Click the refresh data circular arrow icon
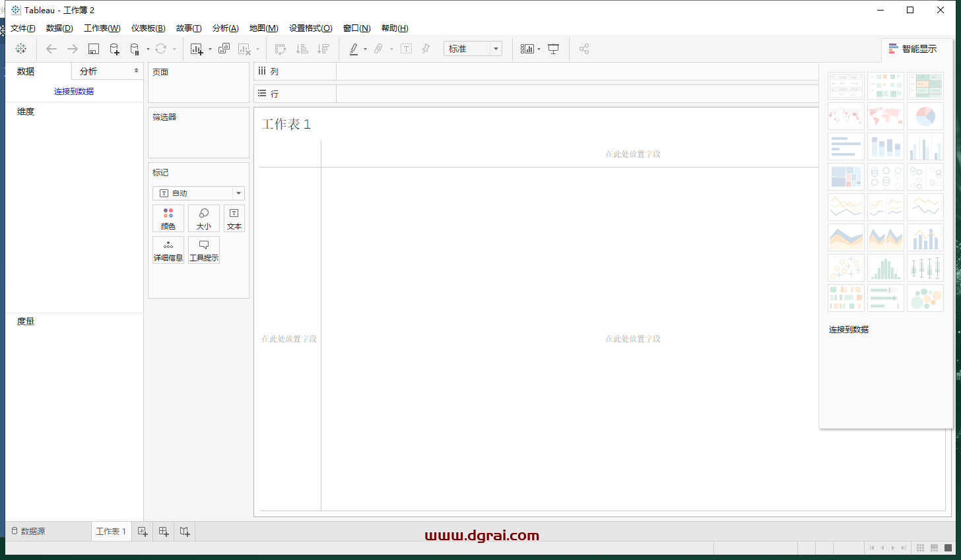The height and width of the screenshot is (560, 961). tap(160, 49)
